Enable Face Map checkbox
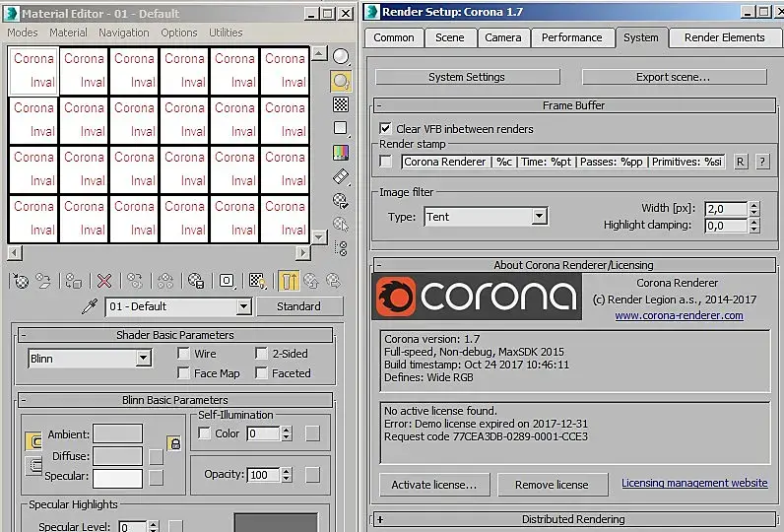784x532 pixels. pos(183,373)
